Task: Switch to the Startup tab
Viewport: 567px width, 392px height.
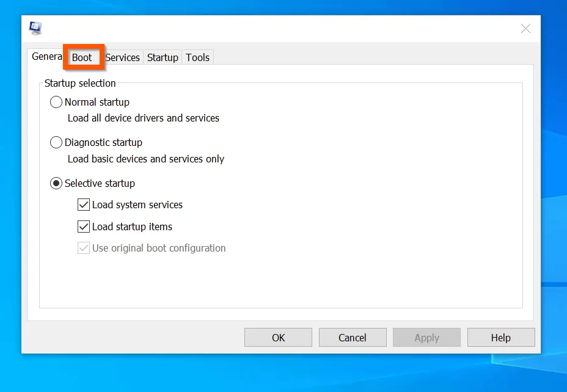Action: coord(163,57)
